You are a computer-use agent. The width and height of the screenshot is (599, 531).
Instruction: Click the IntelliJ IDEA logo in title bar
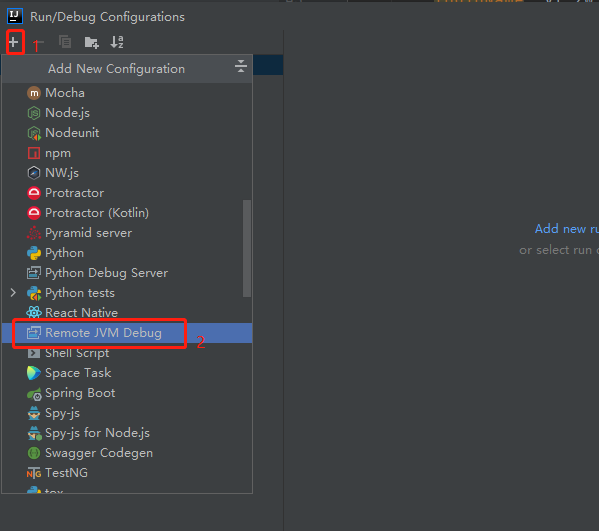coord(15,16)
